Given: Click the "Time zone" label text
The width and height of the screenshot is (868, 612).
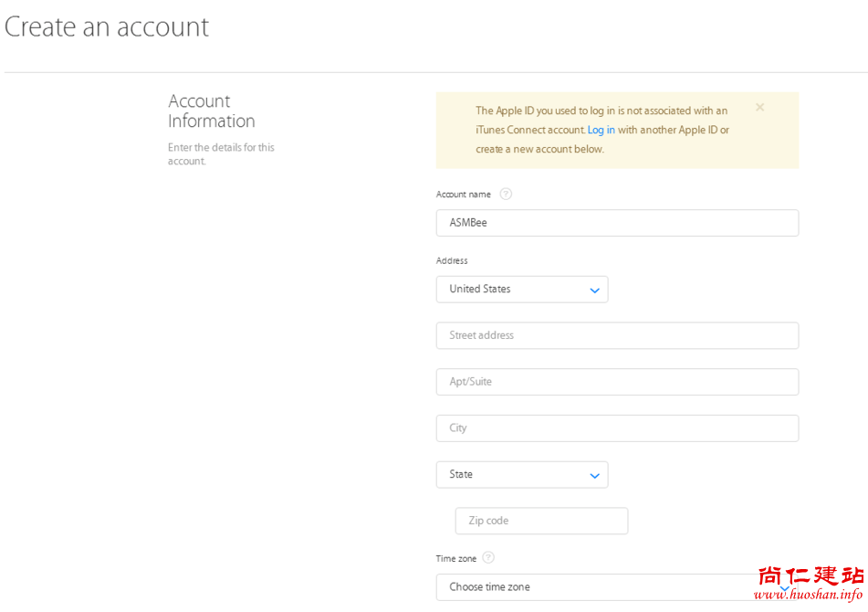Looking at the screenshot, I should click(456, 558).
